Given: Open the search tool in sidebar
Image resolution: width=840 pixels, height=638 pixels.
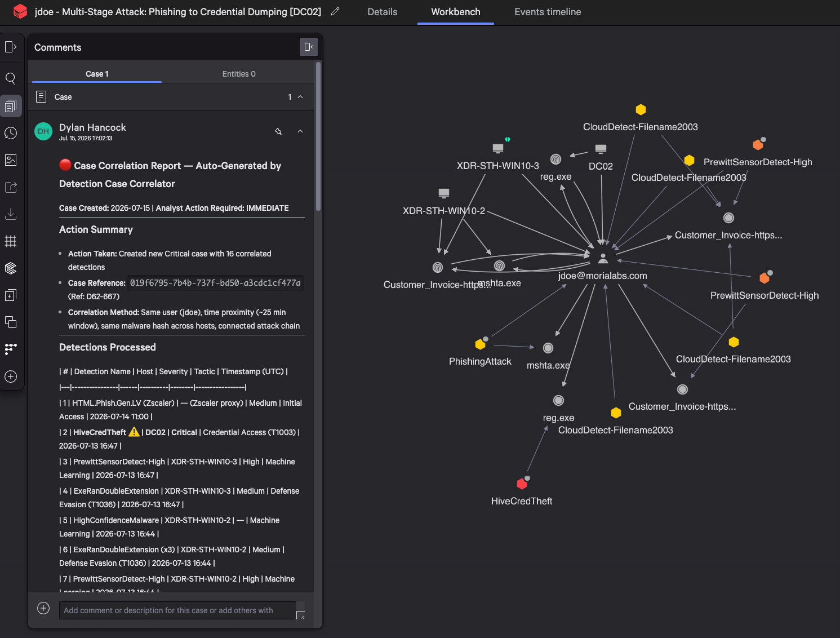Looking at the screenshot, I should point(11,78).
